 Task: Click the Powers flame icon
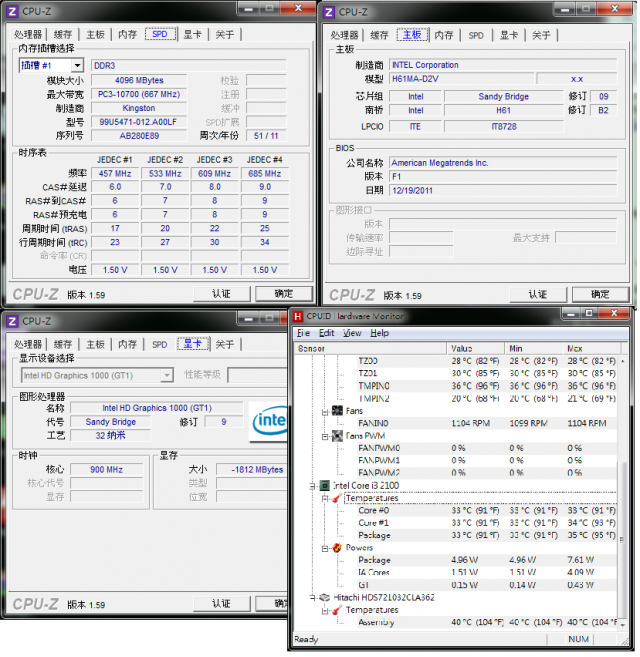click(x=337, y=548)
